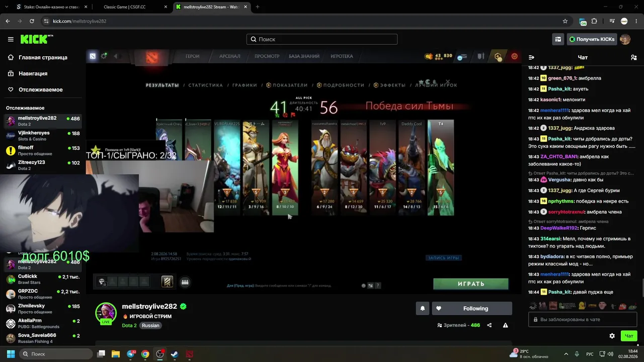Viewport: 644px width, 362px height.
Task: Open the База знаний menu in Dota
Action: pyautogui.click(x=305, y=56)
